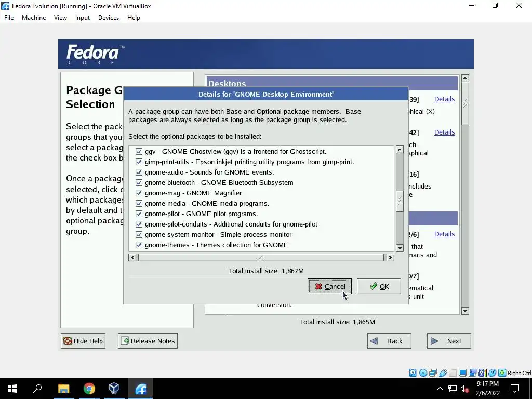
Task: Toggle gnome-mag GNOME Magnifier checkbox
Action: pos(139,193)
